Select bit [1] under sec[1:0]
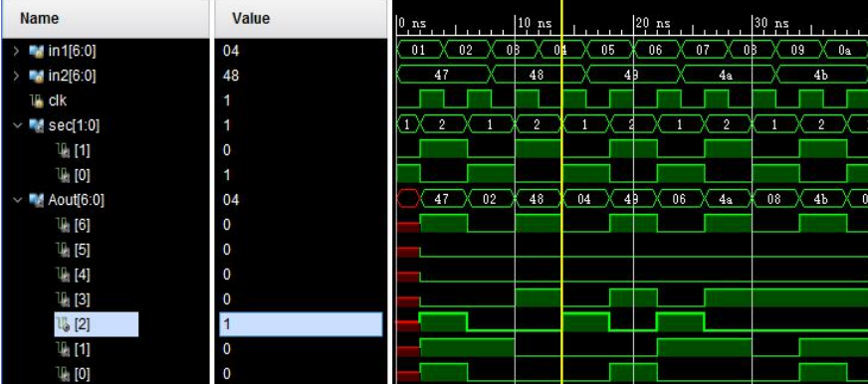The height and width of the screenshot is (384, 868). tap(83, 150)
